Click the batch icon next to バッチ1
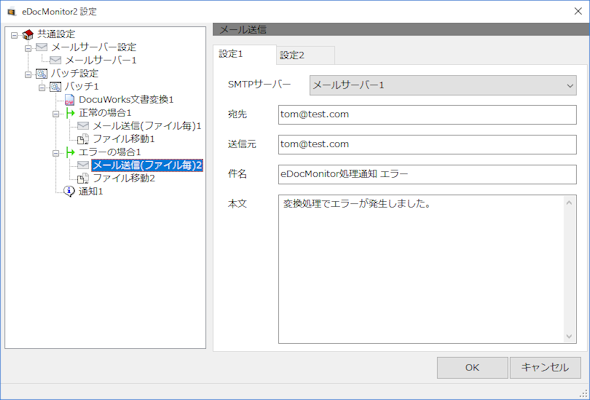The image size is (590, 400). tap(55, 87)
